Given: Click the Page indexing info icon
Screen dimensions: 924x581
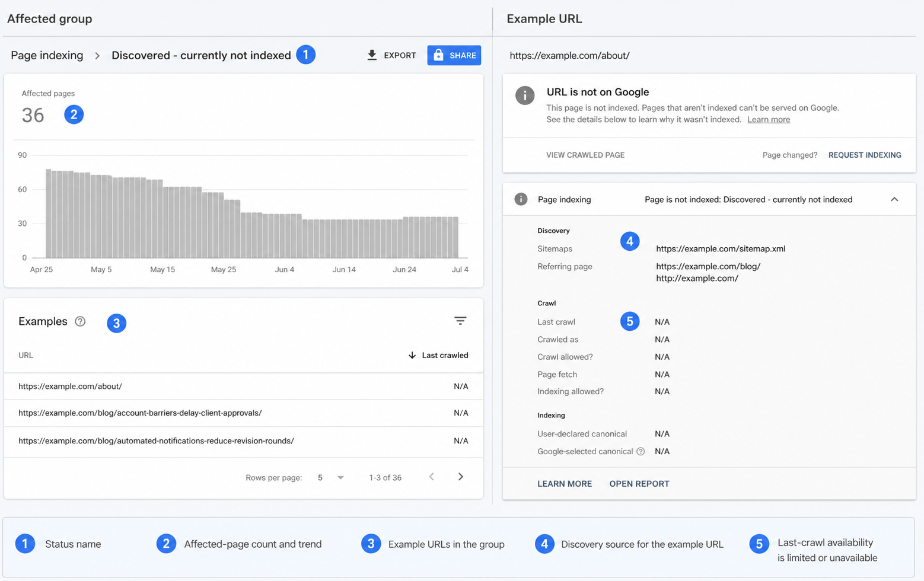Looking at the screenshot, I should click(x=521, y=199).
